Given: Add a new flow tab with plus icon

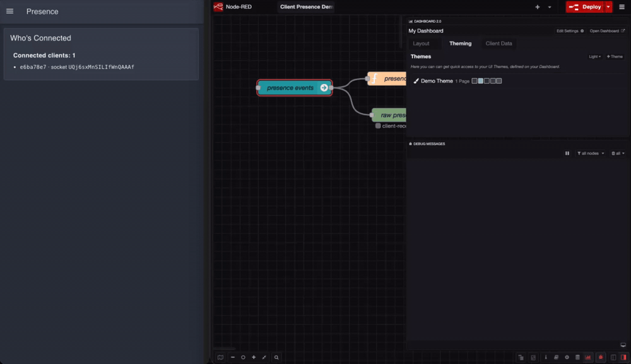Looking at the screenshot, I should click(x=537, y=7).
